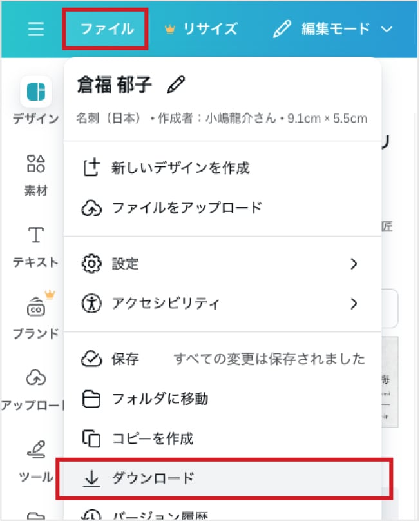Open the ファイル menu
Screen dimensions: 420x521
106,29
